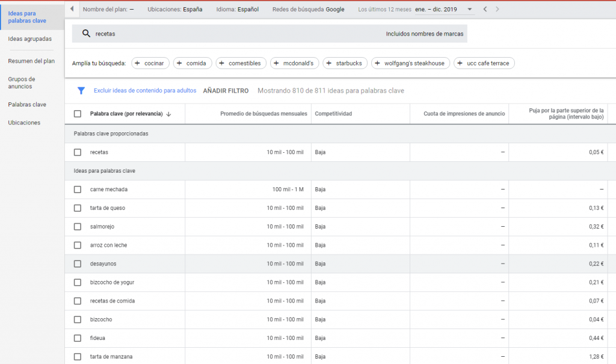Change the Idioma Español setting

coord(238,10)
